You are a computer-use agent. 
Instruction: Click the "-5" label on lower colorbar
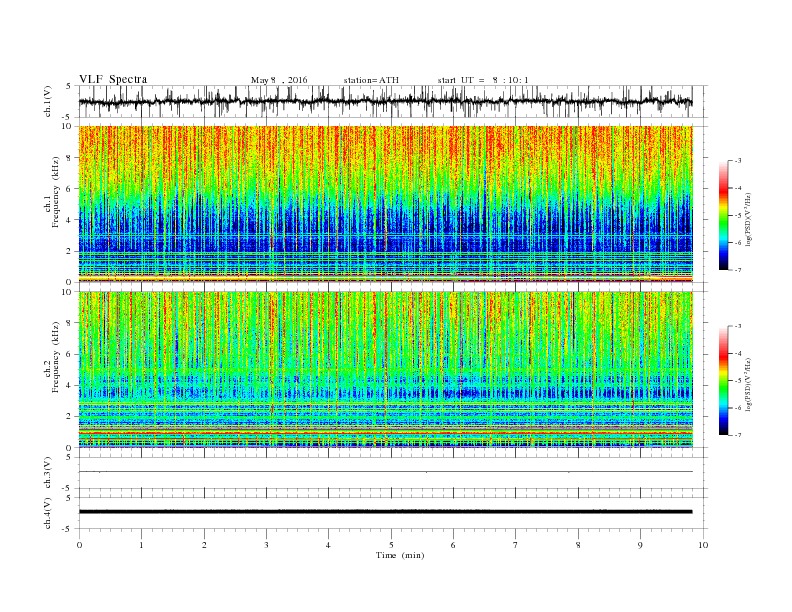738,381
